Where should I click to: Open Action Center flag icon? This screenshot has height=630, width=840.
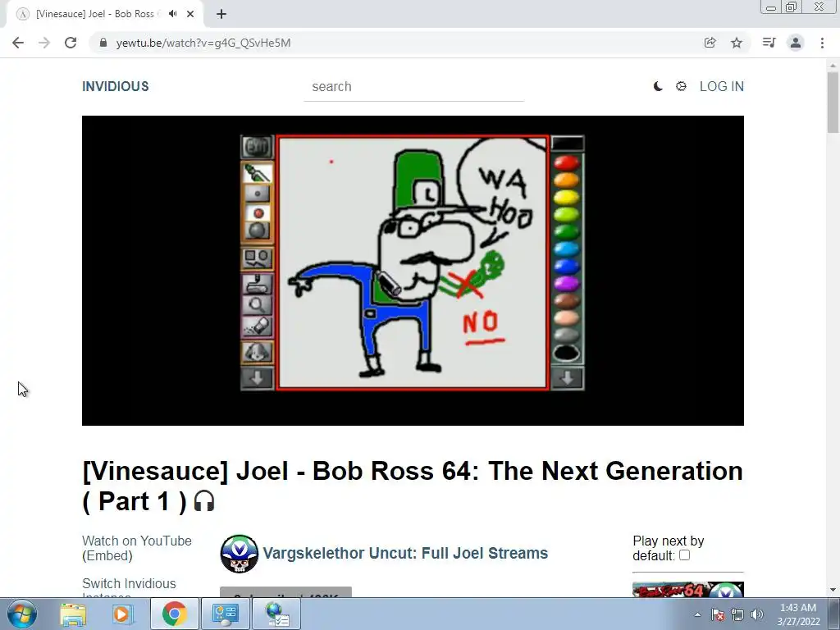tap(718, 614)
